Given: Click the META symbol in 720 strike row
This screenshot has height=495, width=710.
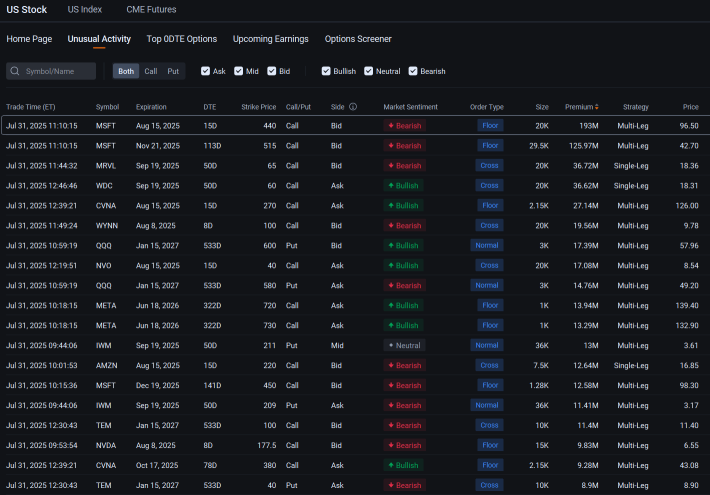Looking at the screenshot, I should (106, 306).
